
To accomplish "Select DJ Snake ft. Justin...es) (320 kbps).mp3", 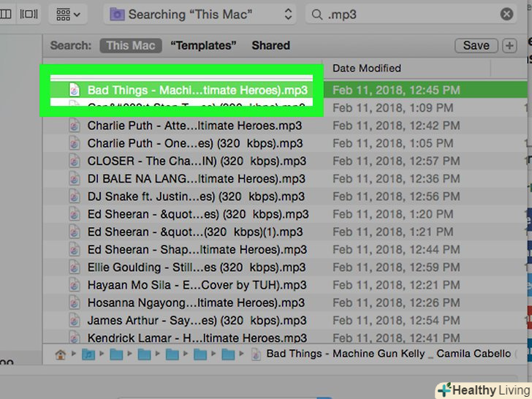I will [196, 197].
